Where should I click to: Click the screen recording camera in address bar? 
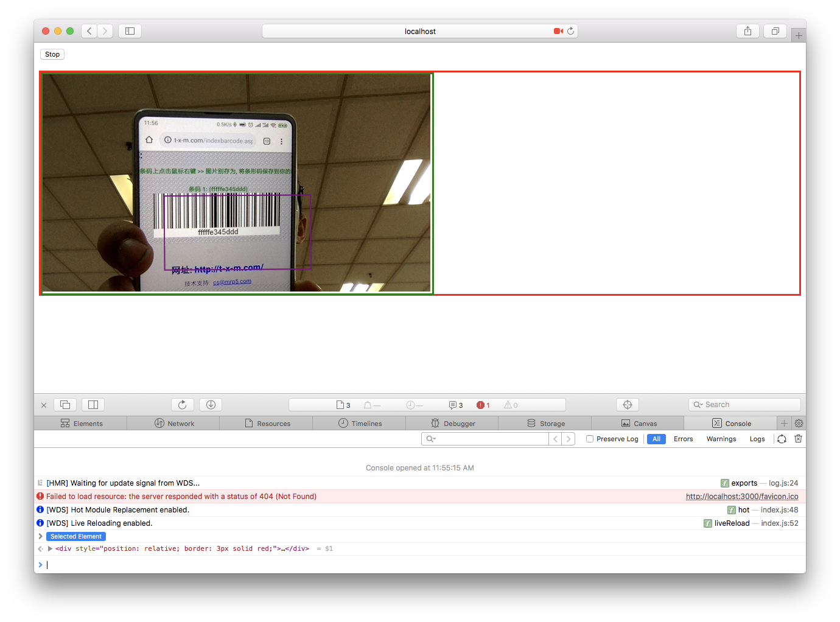coord(557,30)
